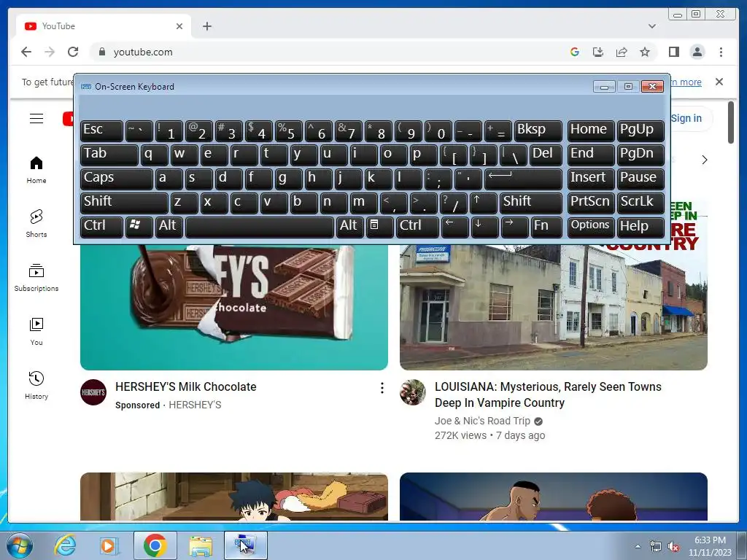Open Chrome's three-dot menu
Viewport: 747px width, 560px height.
point(721,52)
